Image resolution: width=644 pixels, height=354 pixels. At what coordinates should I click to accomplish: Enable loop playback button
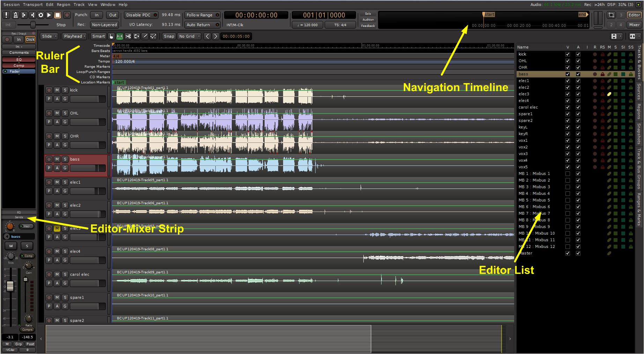click(x=40, y=15)
